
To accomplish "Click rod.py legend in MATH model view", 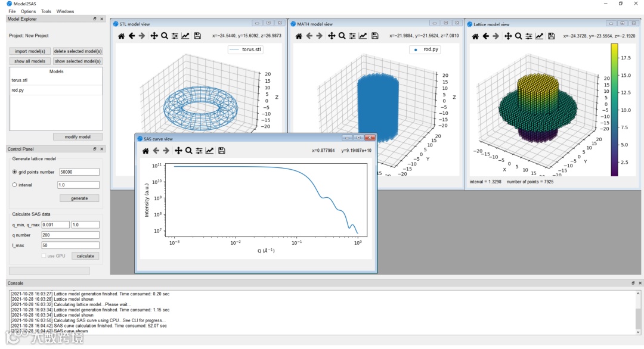I will [x=426, y=49].
